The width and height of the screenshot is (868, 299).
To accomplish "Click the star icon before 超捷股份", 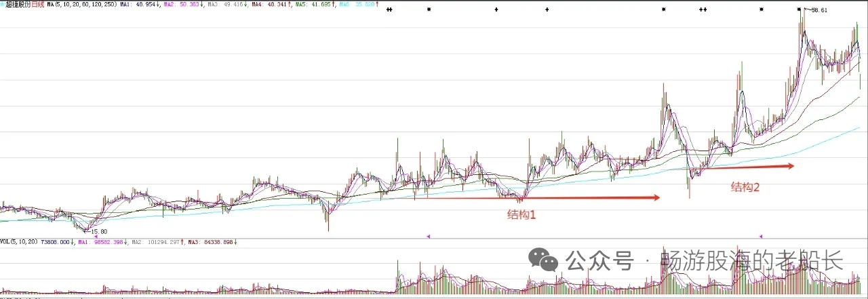I will pyautogui.click(x=3, y=4).
